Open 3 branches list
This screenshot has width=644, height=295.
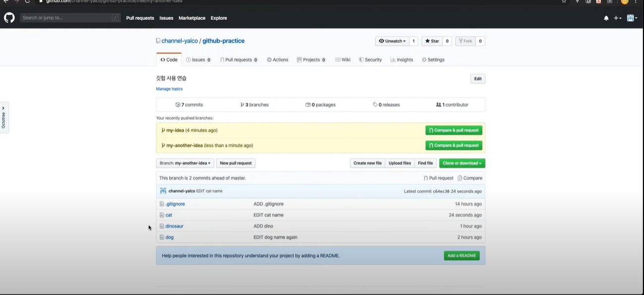(x=255, y=105)
